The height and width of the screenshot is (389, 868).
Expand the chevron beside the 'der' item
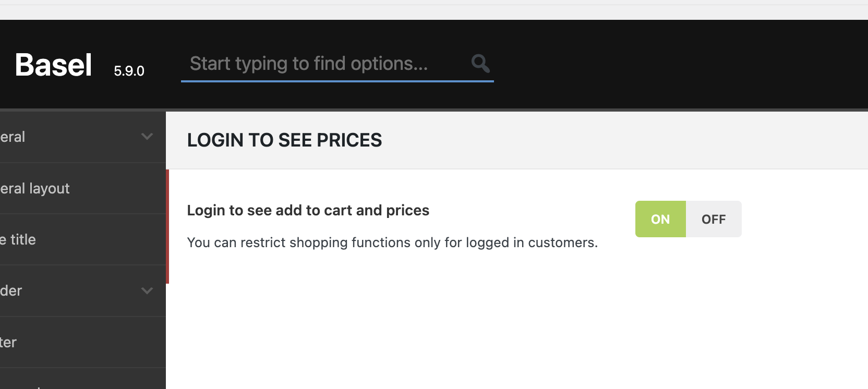[x=147, y=290]
